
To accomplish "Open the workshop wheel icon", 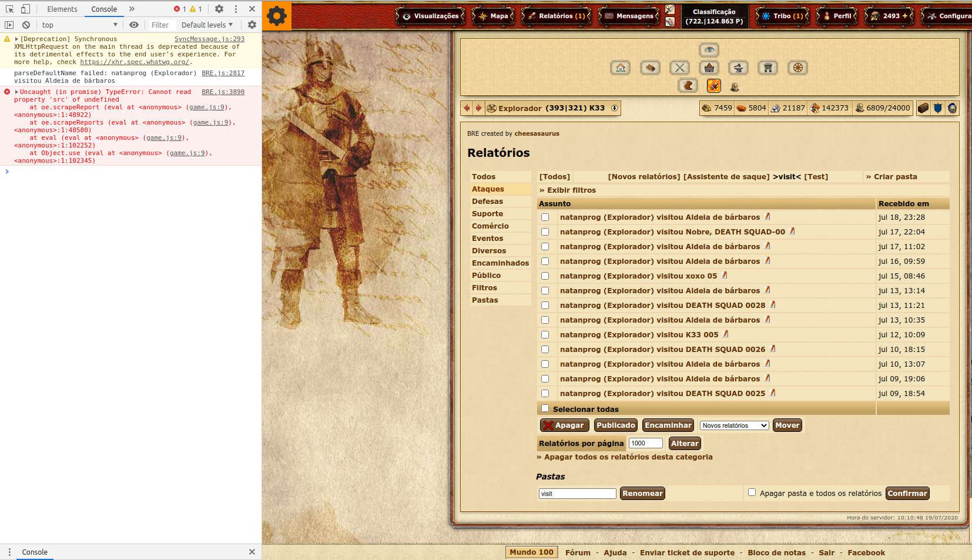I will 797,68.
